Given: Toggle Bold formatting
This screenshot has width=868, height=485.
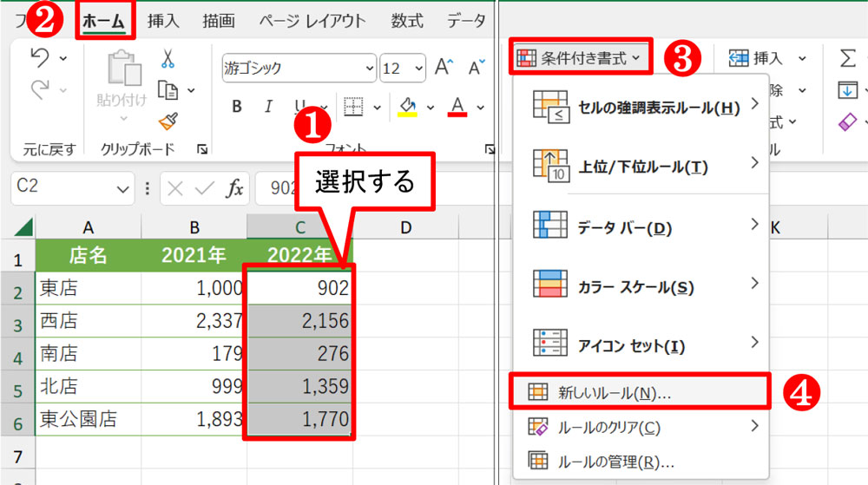Looking at the screenshot, I should pyautogui.click(x=236, y=106).
